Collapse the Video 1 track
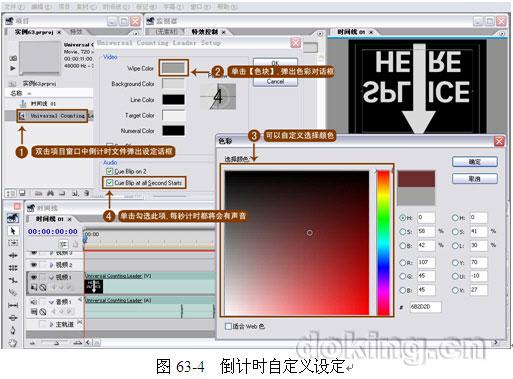 point(51,277)
